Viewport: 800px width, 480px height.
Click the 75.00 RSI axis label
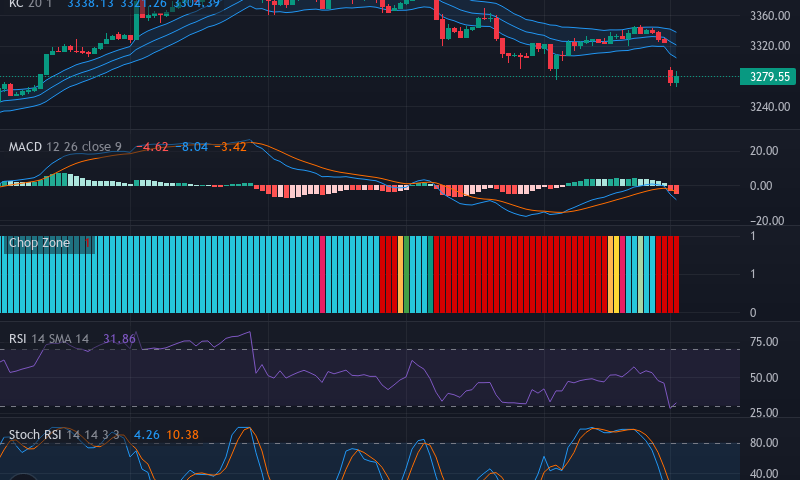pos(764,342)
